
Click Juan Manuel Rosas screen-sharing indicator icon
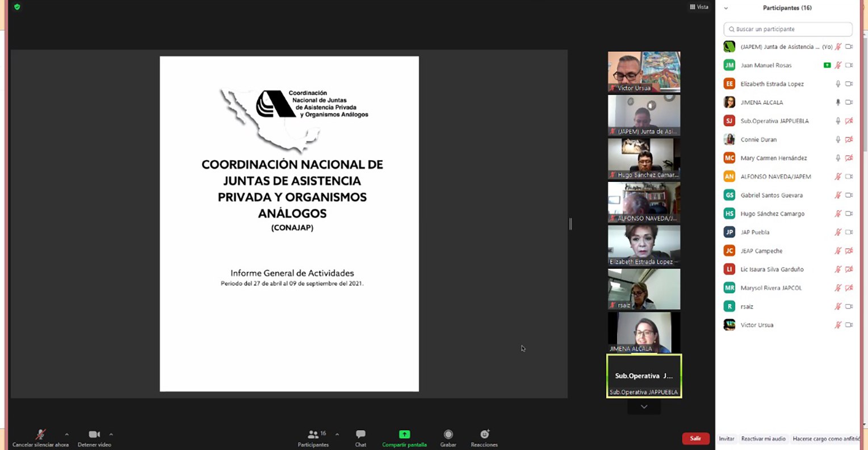[827, 65]
